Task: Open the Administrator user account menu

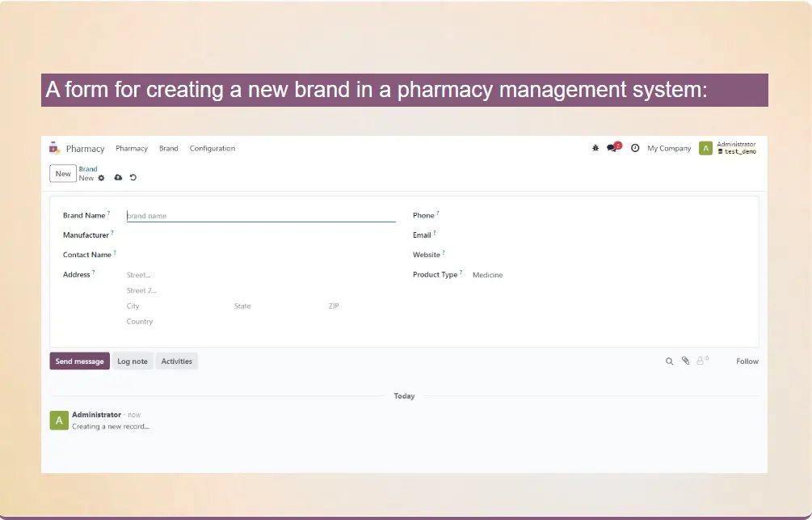Action: tap(728, 148)
